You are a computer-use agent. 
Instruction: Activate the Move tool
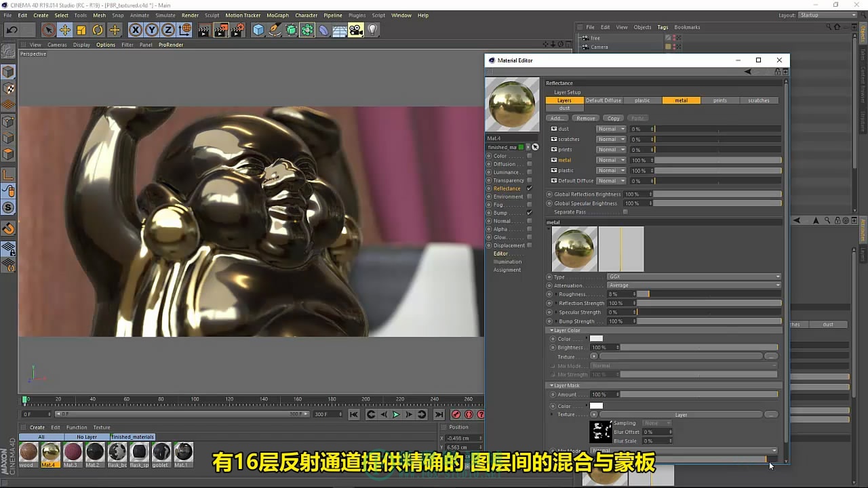coord(65,30)
